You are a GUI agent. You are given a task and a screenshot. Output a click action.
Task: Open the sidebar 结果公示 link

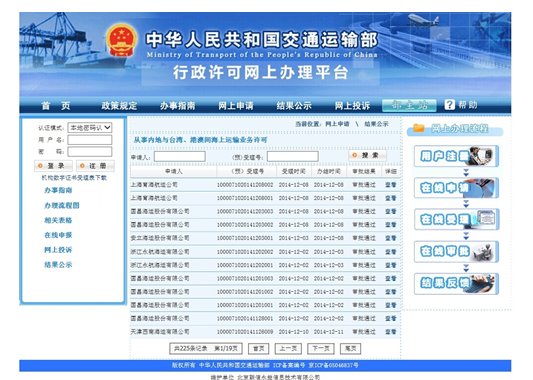[x=58, y=264]
